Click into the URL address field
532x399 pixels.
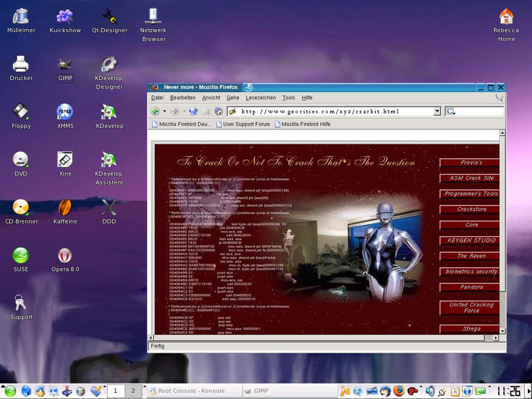click(334, 111)
